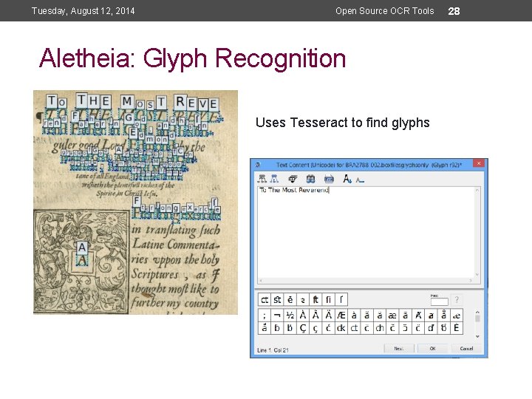Insert the ć character with acute
This screenshot has width=532, height=399.
[x=328, y=328]
